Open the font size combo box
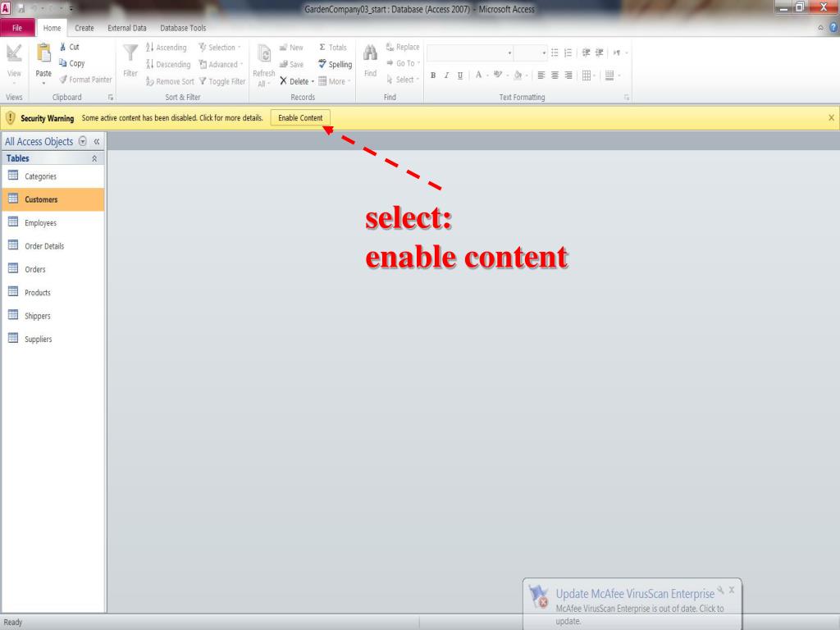The height and width of the screenshot is (630, 840). click(531, 53)
